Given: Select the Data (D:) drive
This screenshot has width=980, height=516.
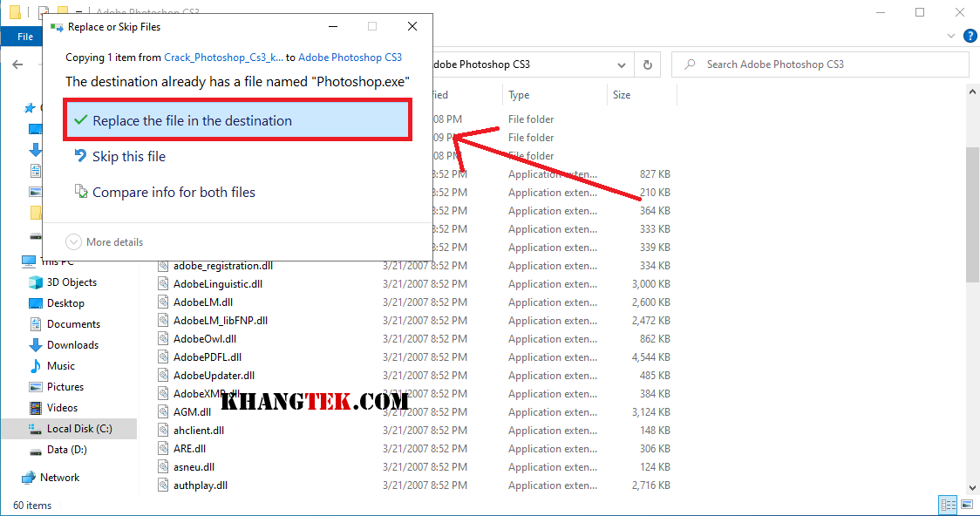Looking at the screenshot, I should pyautogui.click(x=66, y=450).
